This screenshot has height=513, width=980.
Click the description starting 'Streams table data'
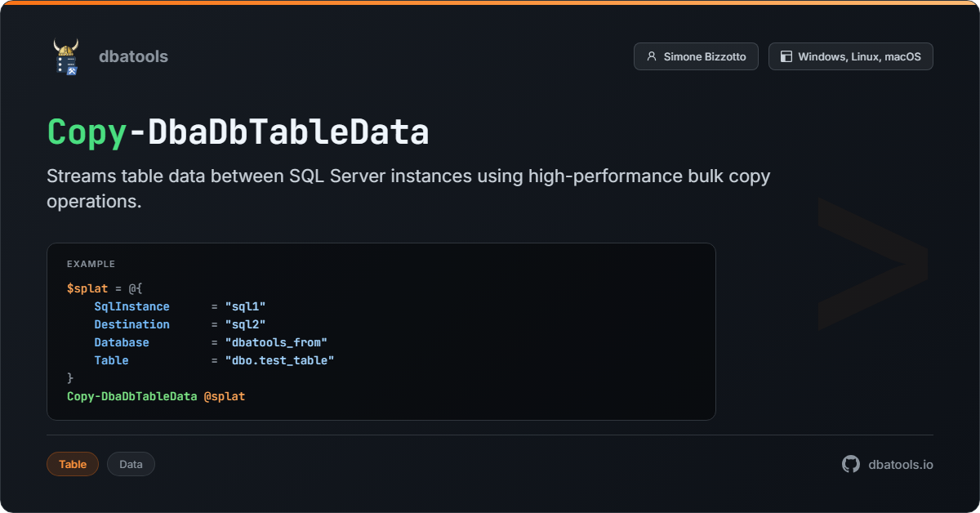tap(408, 189)
